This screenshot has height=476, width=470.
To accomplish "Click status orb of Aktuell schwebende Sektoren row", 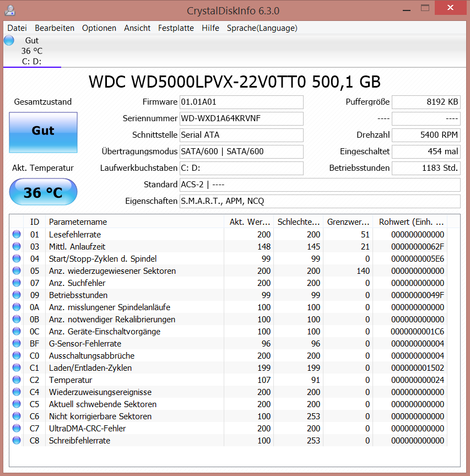I will (17, 404).
